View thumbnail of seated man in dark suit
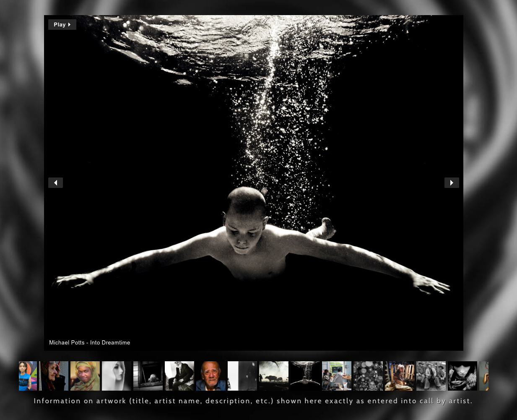 pos(179,376)
